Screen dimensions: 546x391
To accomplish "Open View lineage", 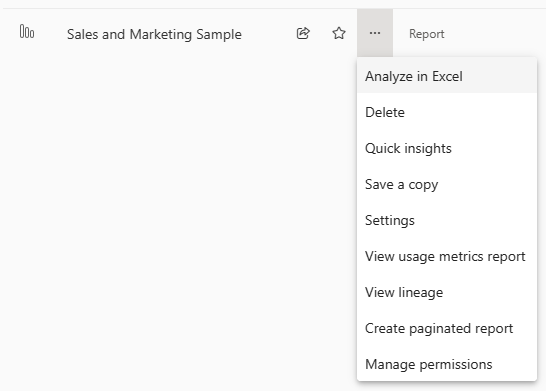I will [447, 292].
